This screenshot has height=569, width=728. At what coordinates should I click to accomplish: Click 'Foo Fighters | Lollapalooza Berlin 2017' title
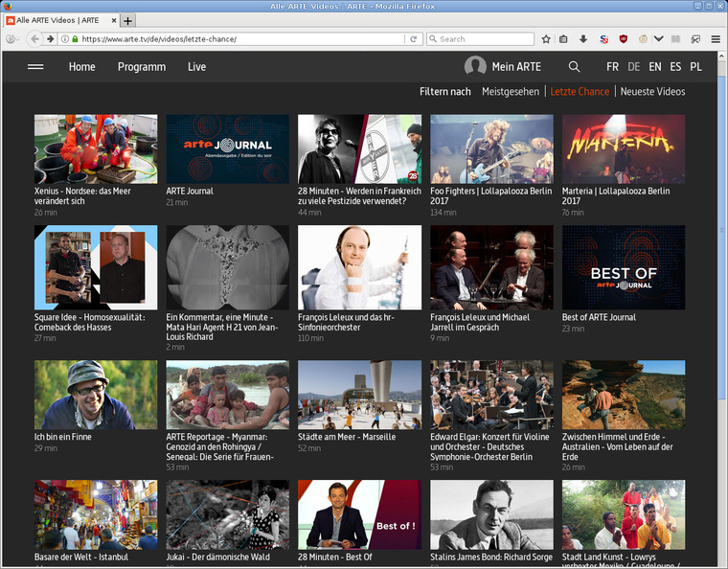click(x=491, y=195)
